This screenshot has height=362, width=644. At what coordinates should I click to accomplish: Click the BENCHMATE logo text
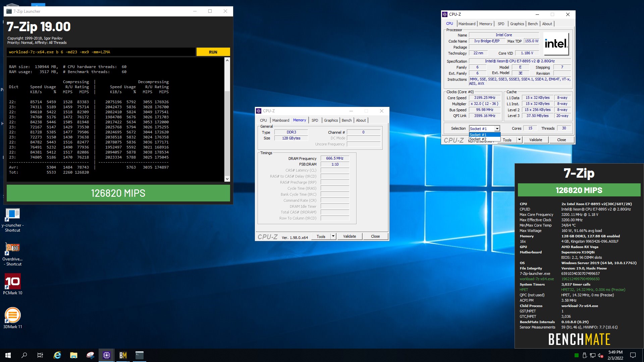click(x=579, y=339)
